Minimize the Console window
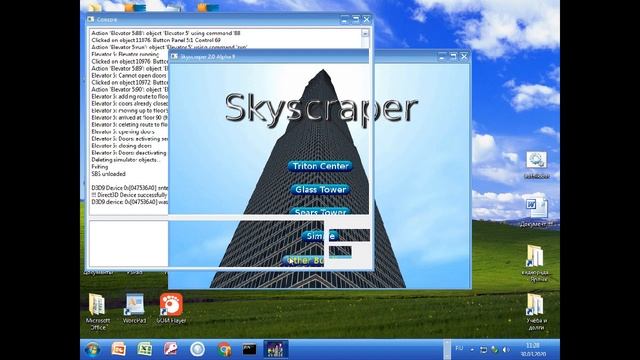The image size is (640, 360). (344, 19)
